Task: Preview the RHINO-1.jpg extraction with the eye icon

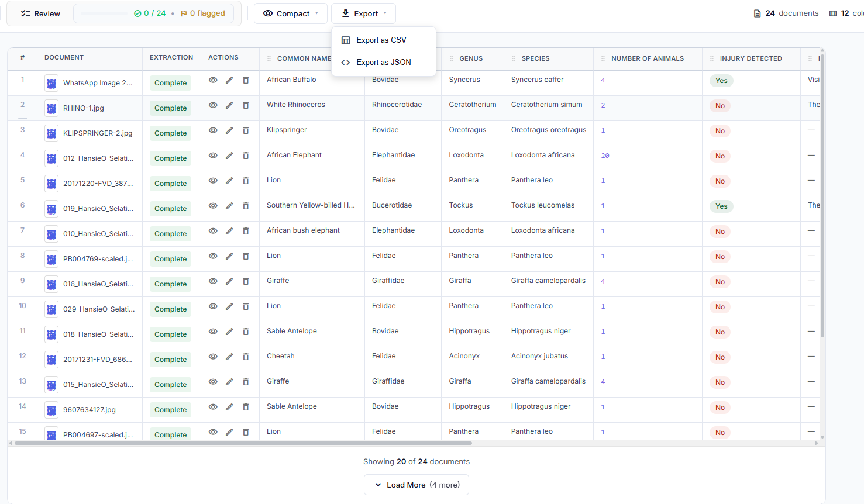Action: pos(213,105)
